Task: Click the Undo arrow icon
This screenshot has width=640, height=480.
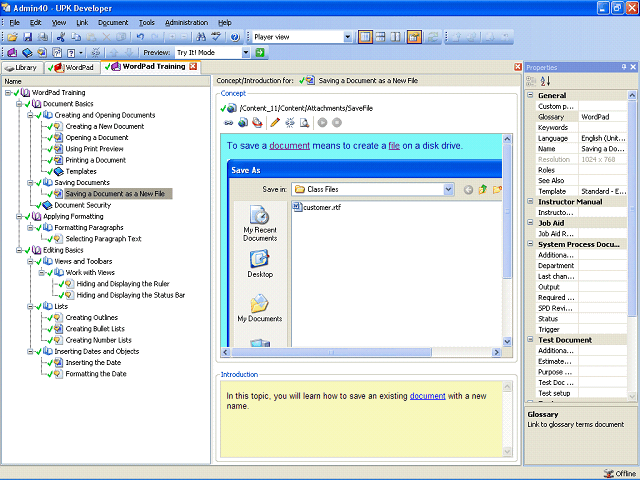Action: [x=140, y=37]
